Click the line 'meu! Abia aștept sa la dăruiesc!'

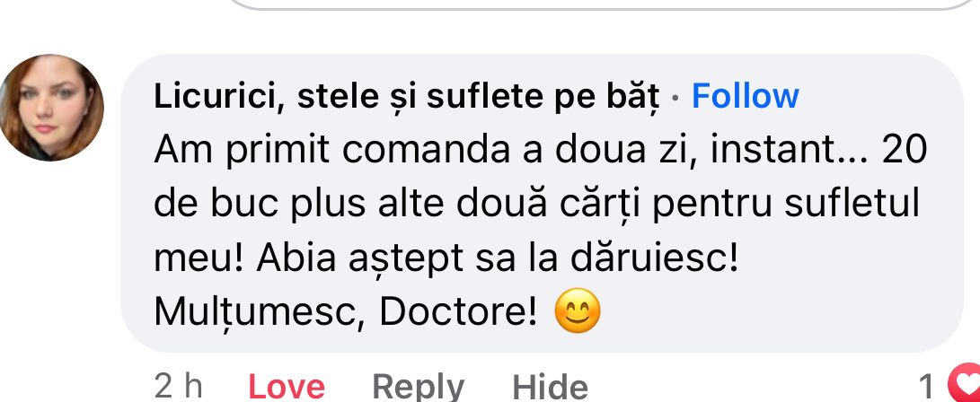coord(446,259)
